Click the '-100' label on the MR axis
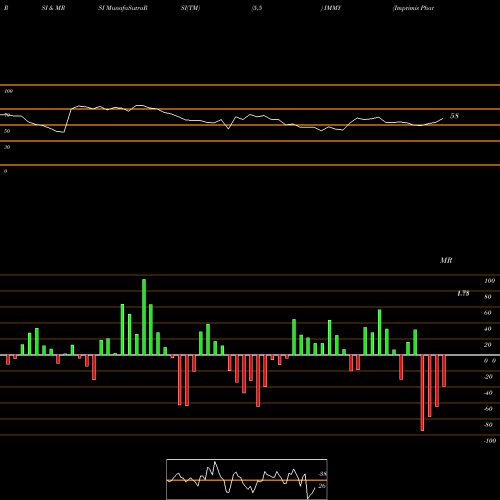The image size is (500, 500). pos(490,441)
